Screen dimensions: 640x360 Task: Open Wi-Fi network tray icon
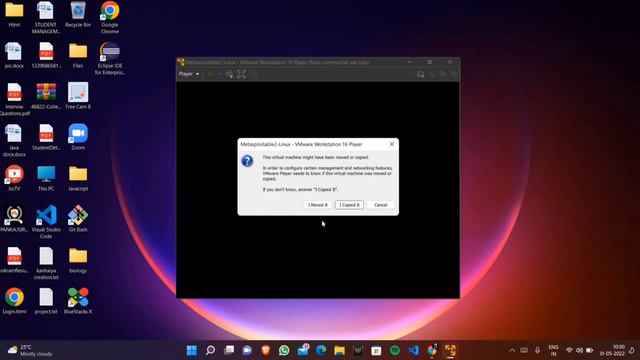click(x=569, y=350)
